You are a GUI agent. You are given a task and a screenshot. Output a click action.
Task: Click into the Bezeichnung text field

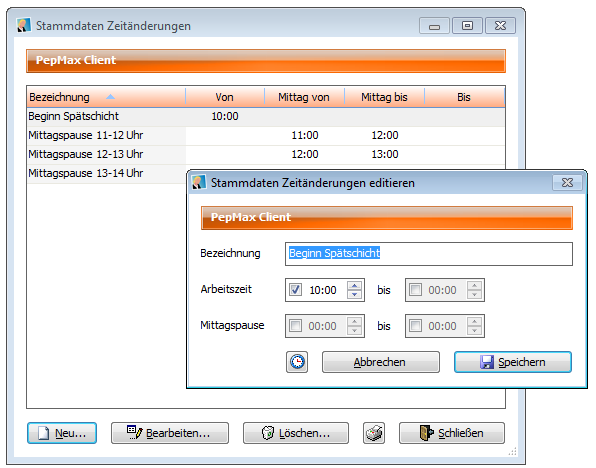click(x=429, y=254)
